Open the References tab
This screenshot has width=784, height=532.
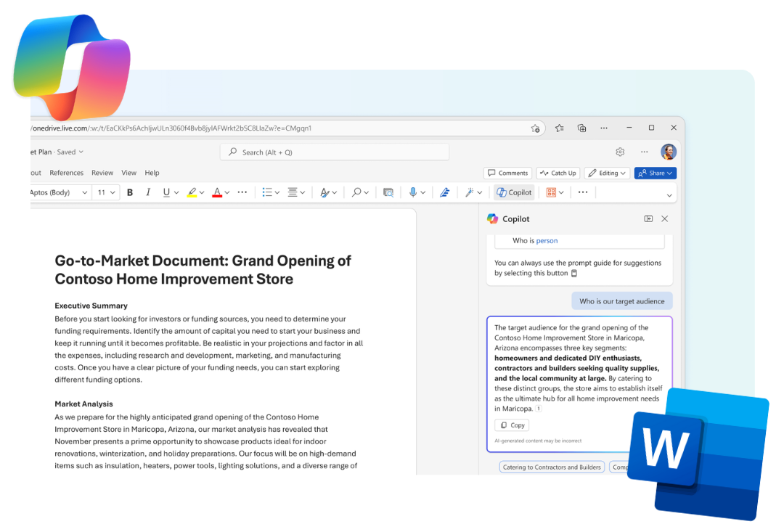click(67, 173)
